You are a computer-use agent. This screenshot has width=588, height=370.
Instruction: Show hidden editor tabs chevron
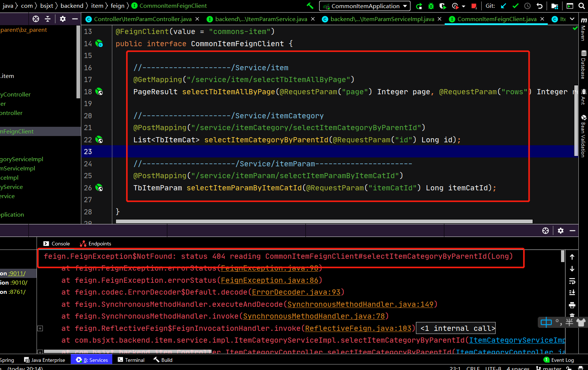click(572, 19)
